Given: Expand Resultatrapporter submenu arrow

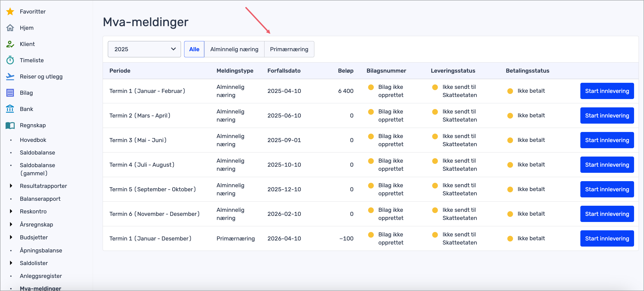Looking at the screenshot, I should click(x=11, y=186).
